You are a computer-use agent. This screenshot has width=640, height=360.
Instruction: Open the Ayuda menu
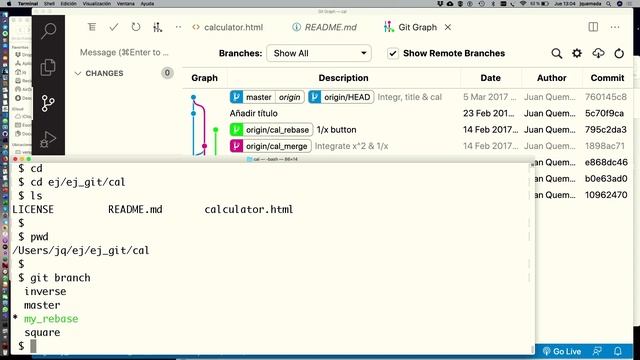pos(147,4)
